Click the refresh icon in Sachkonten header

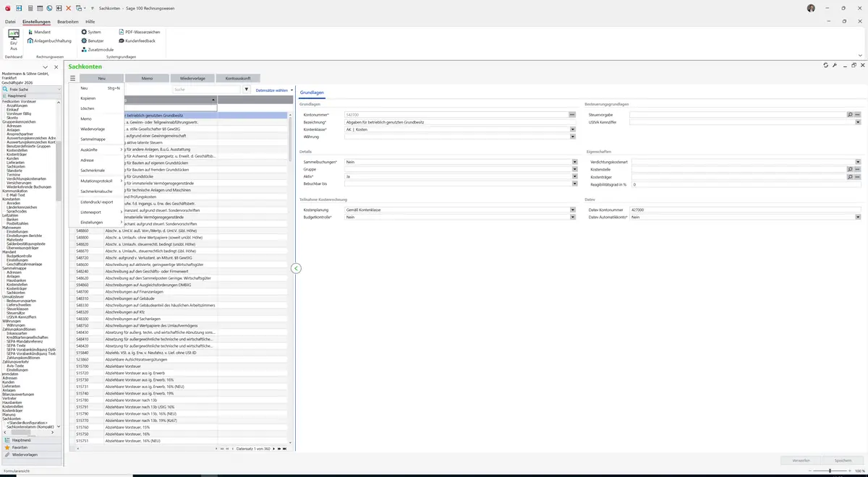pos(826,65)
